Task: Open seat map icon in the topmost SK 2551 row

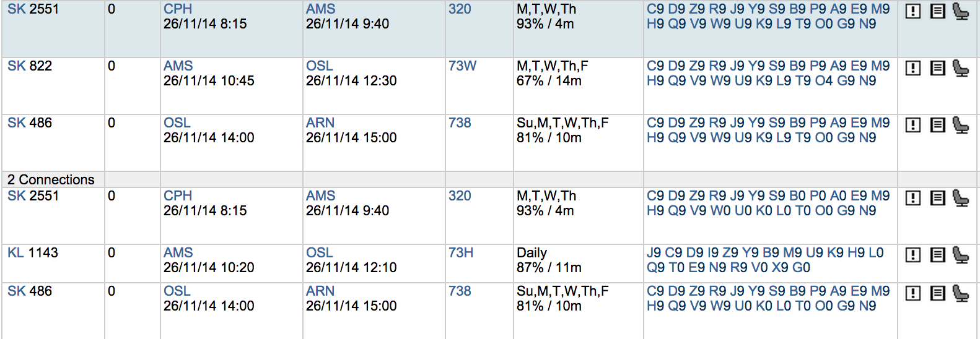Action: pos(960,11)
